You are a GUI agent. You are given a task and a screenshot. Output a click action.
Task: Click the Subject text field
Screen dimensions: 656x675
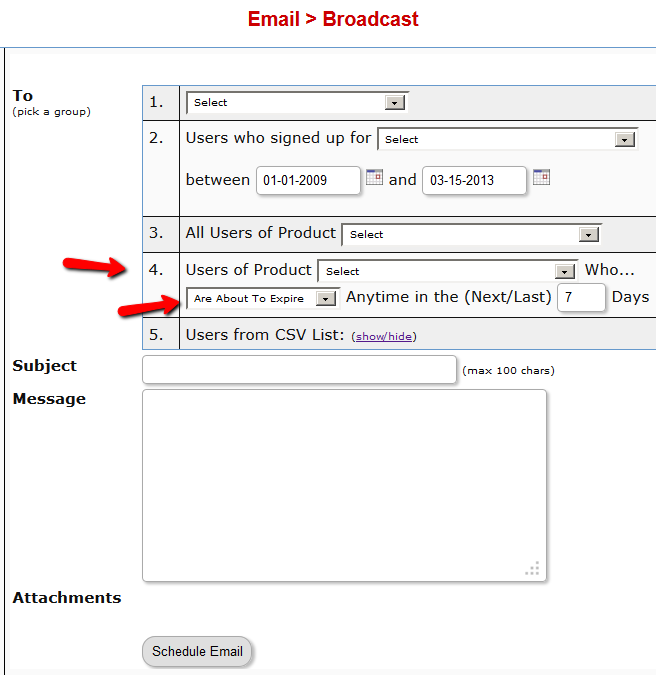(x=299, y=369)
